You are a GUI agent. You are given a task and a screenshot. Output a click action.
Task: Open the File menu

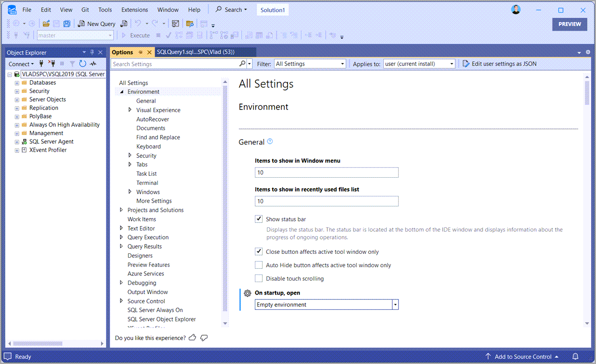[x=27, y=10]
